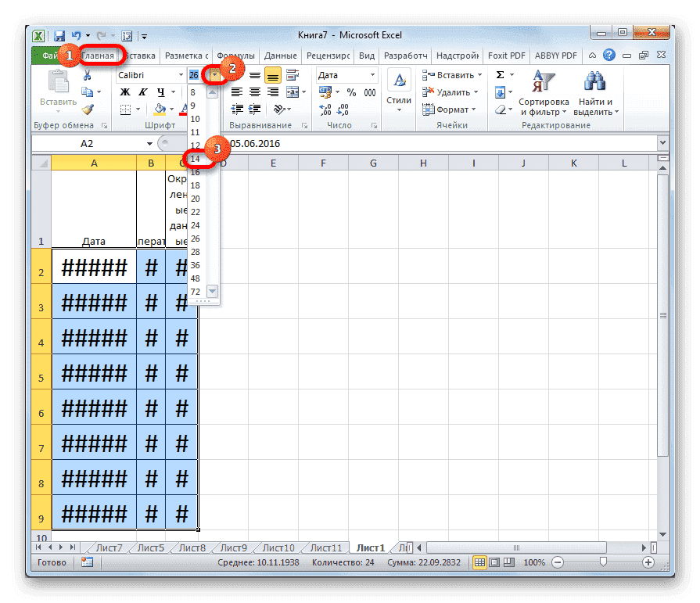700x603 pixels.
Task: Click the Copy icon in Буфер обмена
Action: [86, 92]
